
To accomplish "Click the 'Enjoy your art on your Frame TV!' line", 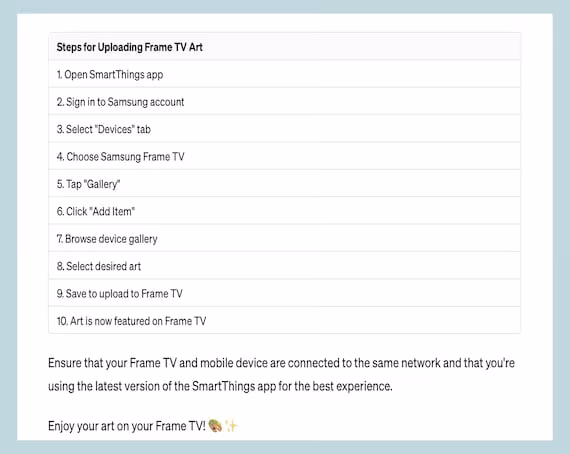I will (x=127, y=426).
